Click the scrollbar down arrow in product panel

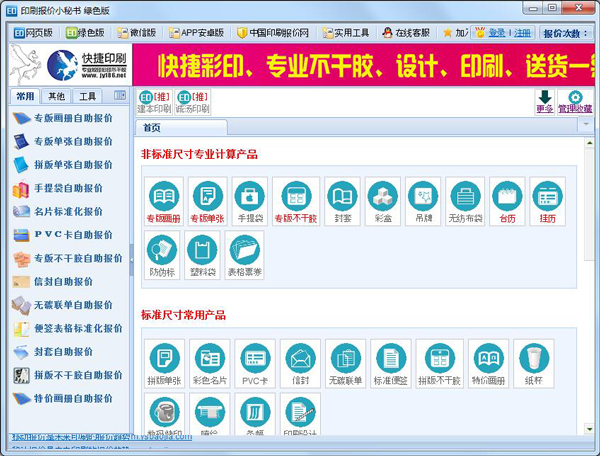tap(586, 442)
